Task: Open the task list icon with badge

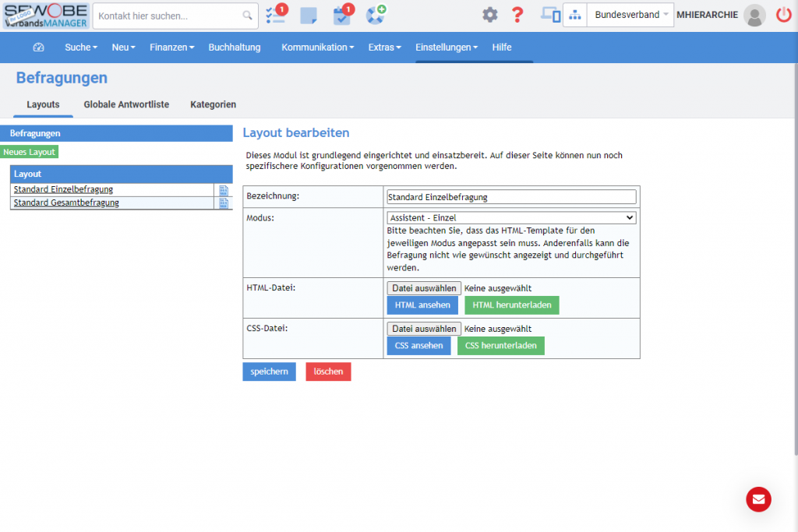Action: pyautogui.click(x=275, y=15)
